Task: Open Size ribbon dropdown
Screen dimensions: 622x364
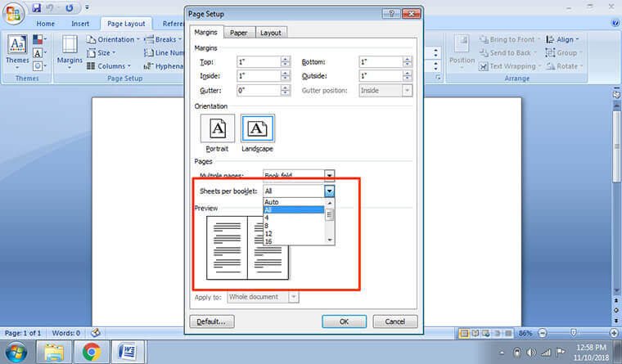Action: coord(101,52)
